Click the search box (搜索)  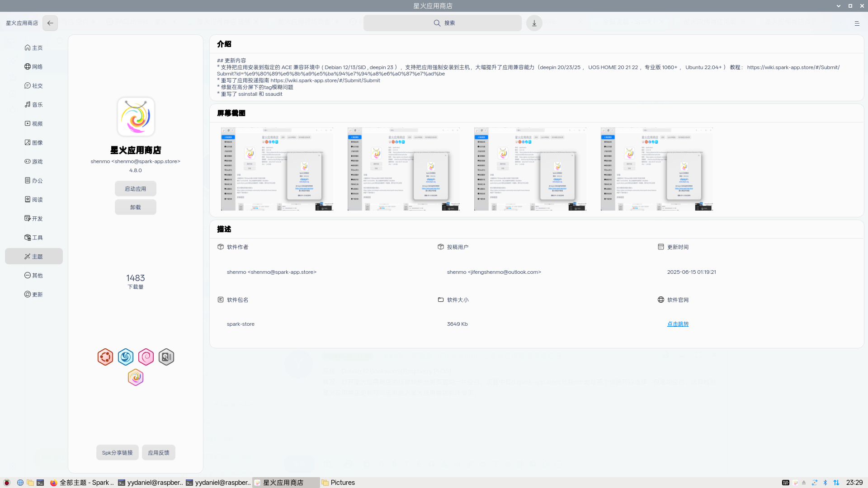(442, 23)
